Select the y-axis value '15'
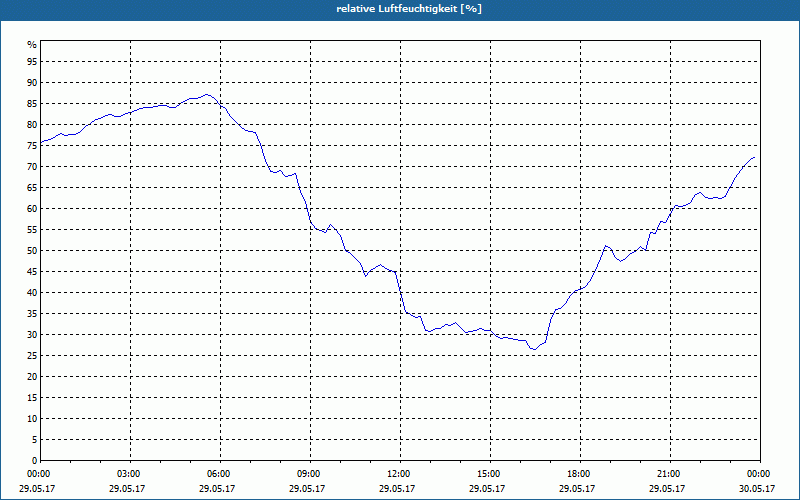Viewport: 800px width, 500px height. click(x=32, y=398)
